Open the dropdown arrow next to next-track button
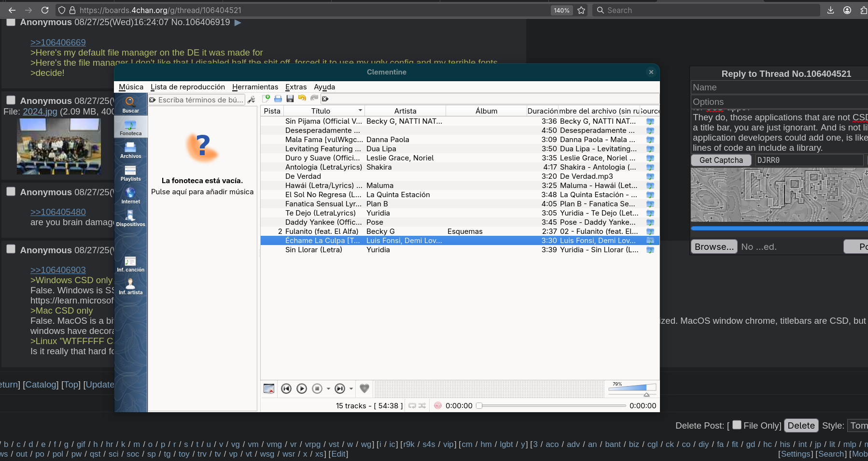This screenshot has width=868, height=461. pos(351,389)
